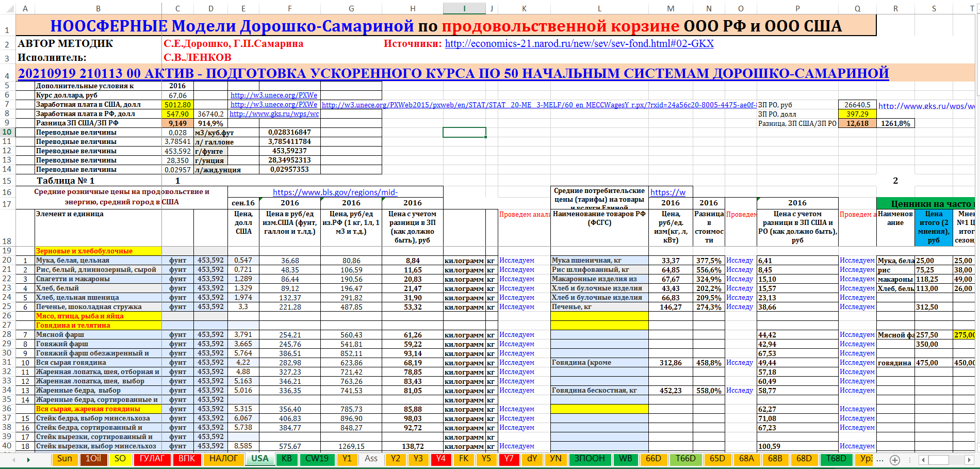This screenshot has height=469, width=980.
Task: Click the www.gks.ru link in row 8
Action: [x=274, y=114]
